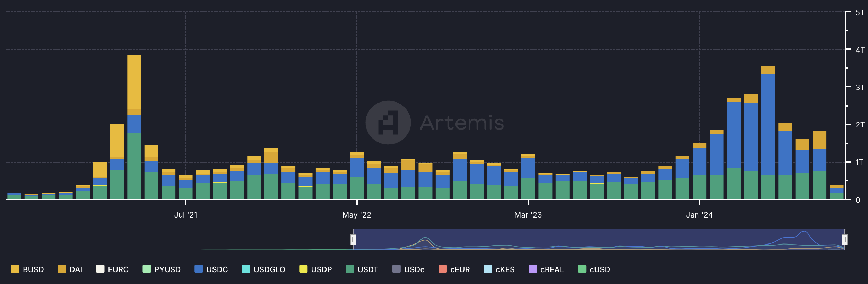Toggle the USDC series in legend
This screenshot has height=284, width=868.
(x=211, y=269)
